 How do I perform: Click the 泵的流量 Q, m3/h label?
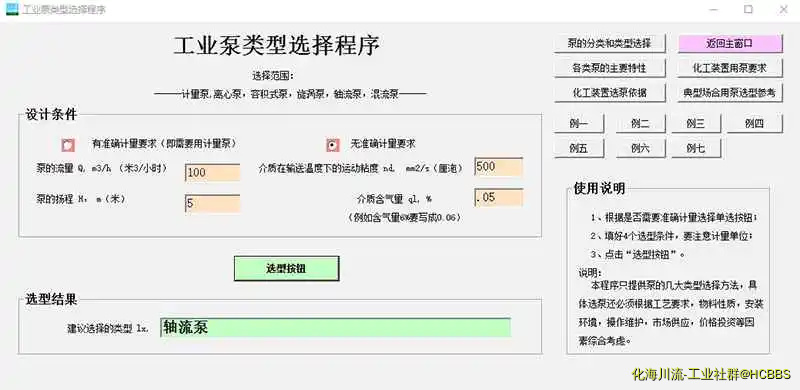(102, 168)
